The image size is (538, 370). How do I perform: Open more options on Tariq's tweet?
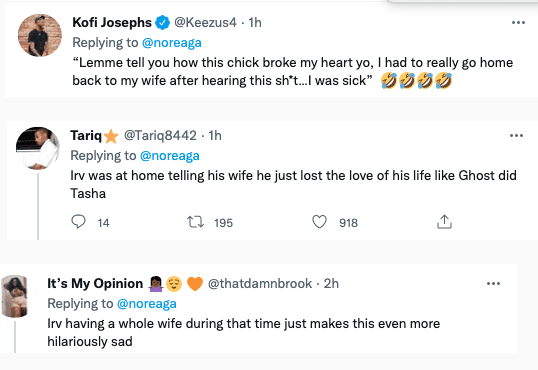pos(516,136)
